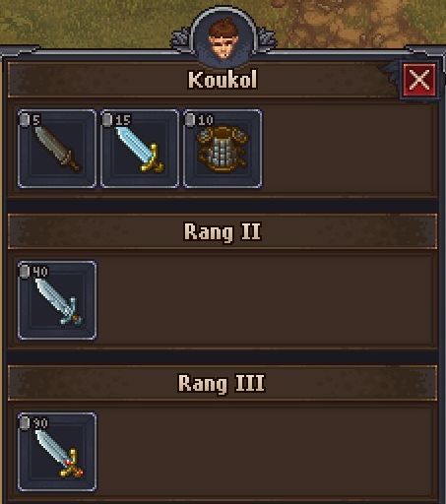The width and height of the screenshot is (446, 504).
Task: Choose the chainmail armor costing 10
Action: pos(223,149)
